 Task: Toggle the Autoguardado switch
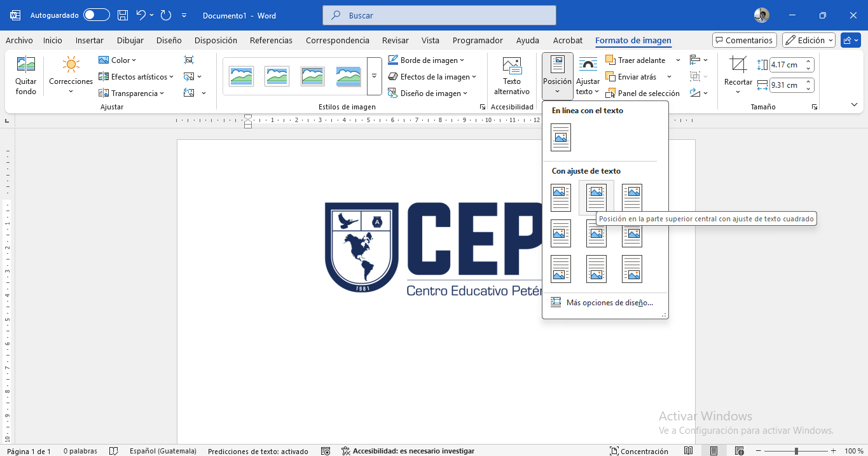coord(97,15)
